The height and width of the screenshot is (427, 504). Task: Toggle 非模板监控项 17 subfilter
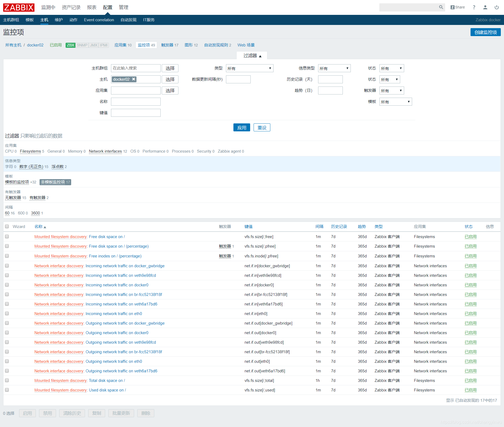(x=55, y=182)
